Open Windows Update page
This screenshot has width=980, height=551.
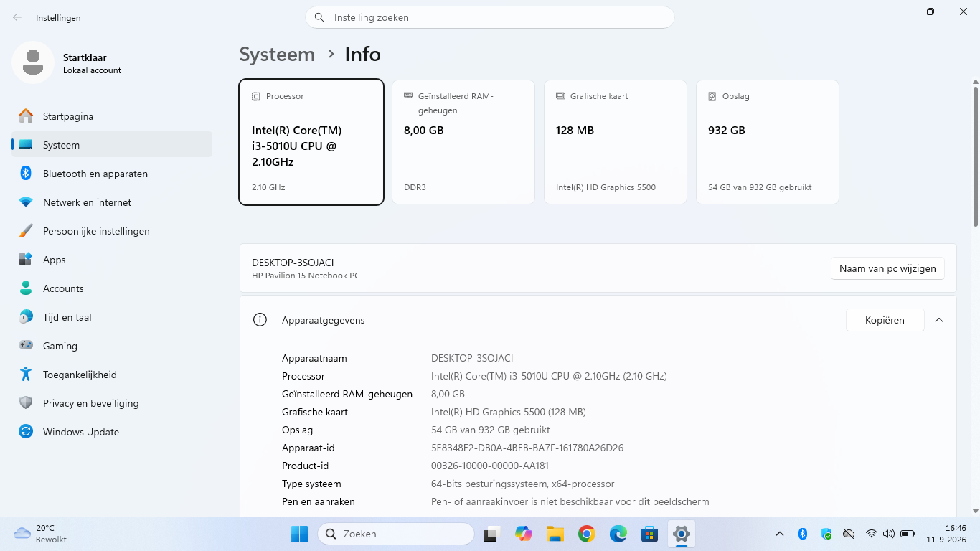[x=112, y=432]
